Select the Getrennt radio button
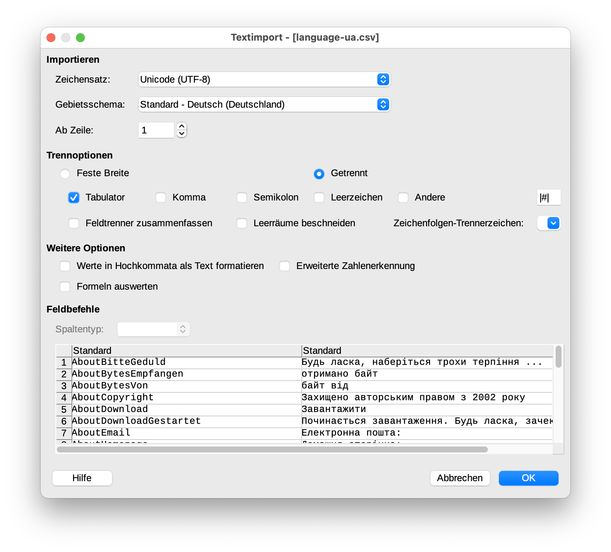 [320, 173]
